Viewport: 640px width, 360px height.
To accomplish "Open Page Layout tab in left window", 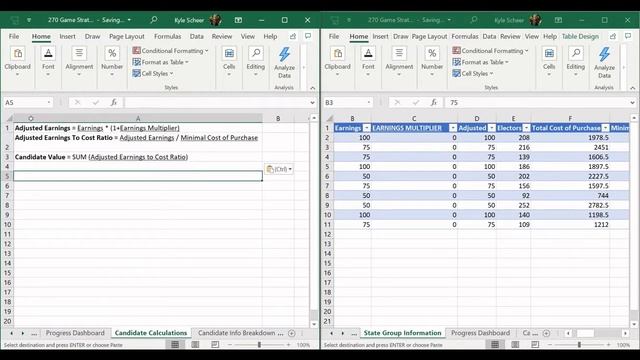I will (x=127, y=36).
